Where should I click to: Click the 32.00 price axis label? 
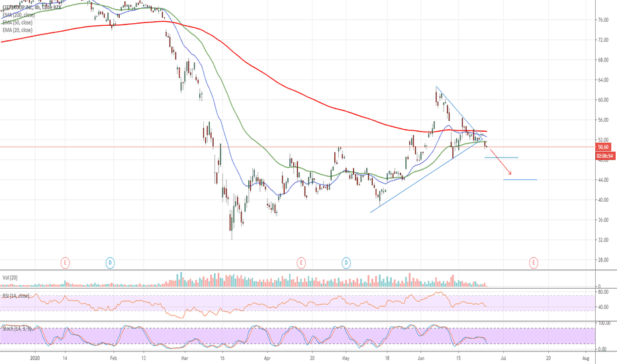(x=603, y=240)
